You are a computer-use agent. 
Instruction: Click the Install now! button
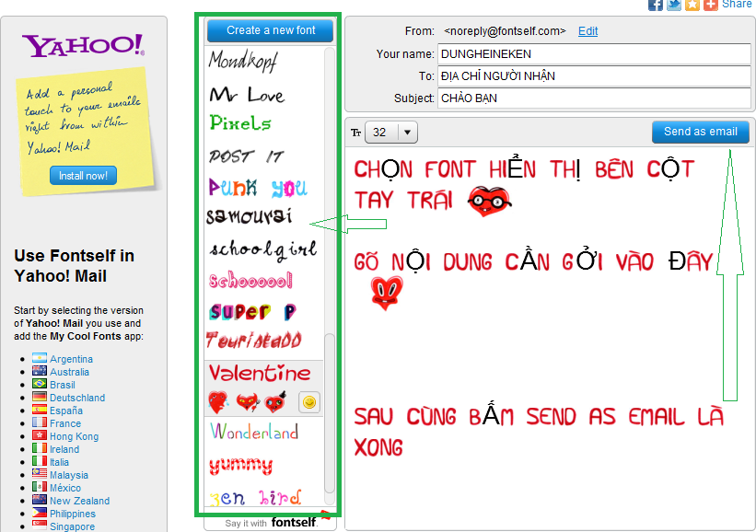click(83, 176)
